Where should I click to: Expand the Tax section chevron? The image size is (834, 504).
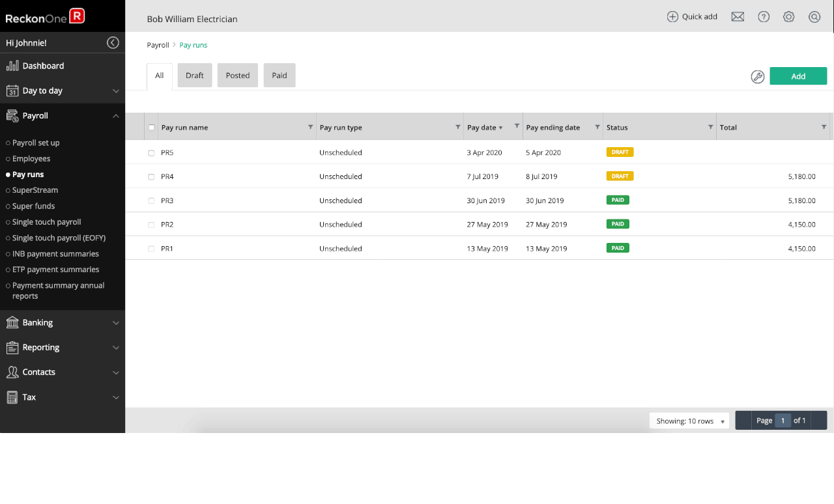click(116, 397)
